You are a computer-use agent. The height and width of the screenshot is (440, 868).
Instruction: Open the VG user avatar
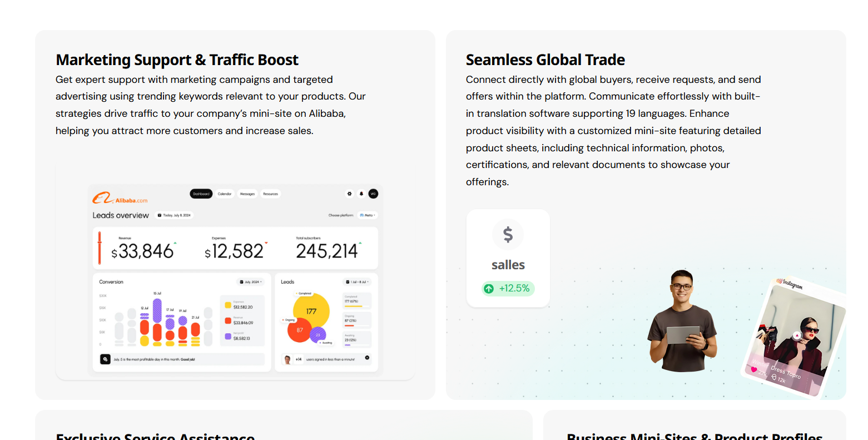[373, 194]
